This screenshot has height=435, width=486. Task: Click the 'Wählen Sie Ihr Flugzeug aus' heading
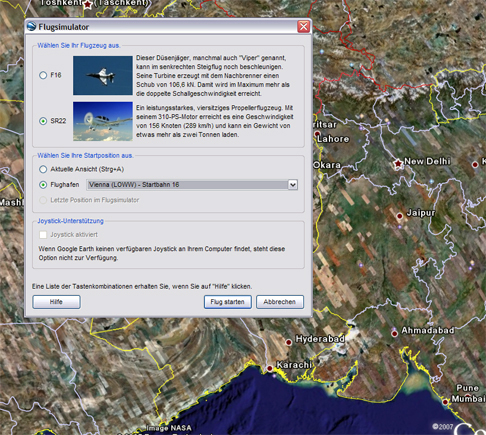coord(79,46)
